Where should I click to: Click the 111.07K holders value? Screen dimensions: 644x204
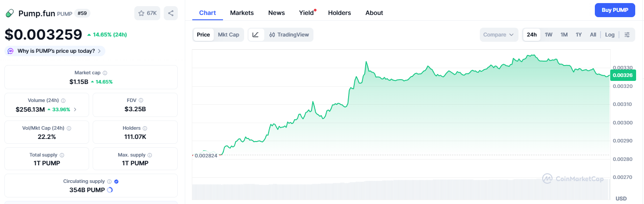[135, 137]
